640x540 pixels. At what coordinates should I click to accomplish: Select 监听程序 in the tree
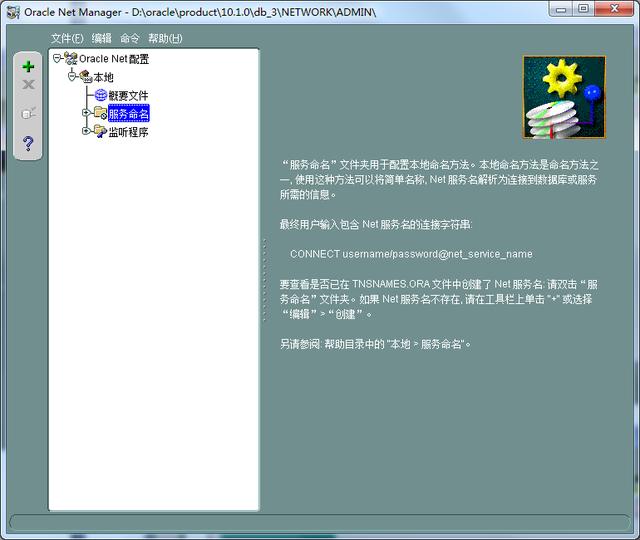click(x=128, y=132)
